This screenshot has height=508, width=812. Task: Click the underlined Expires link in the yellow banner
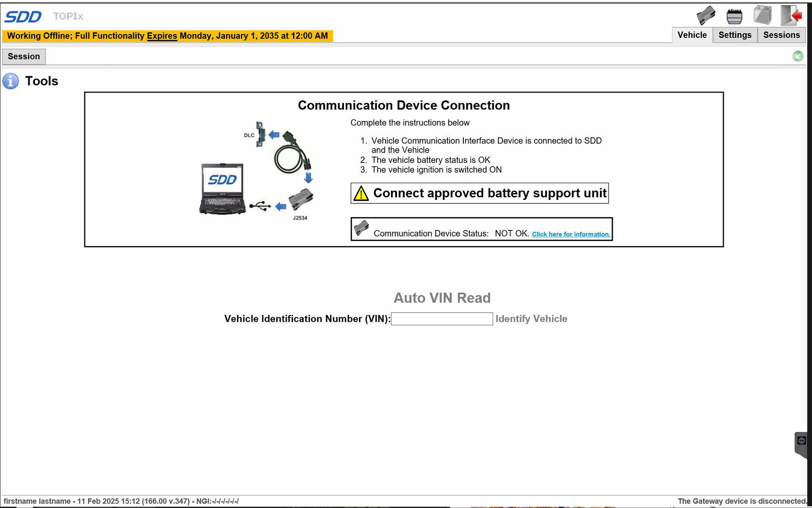[162, 36]
